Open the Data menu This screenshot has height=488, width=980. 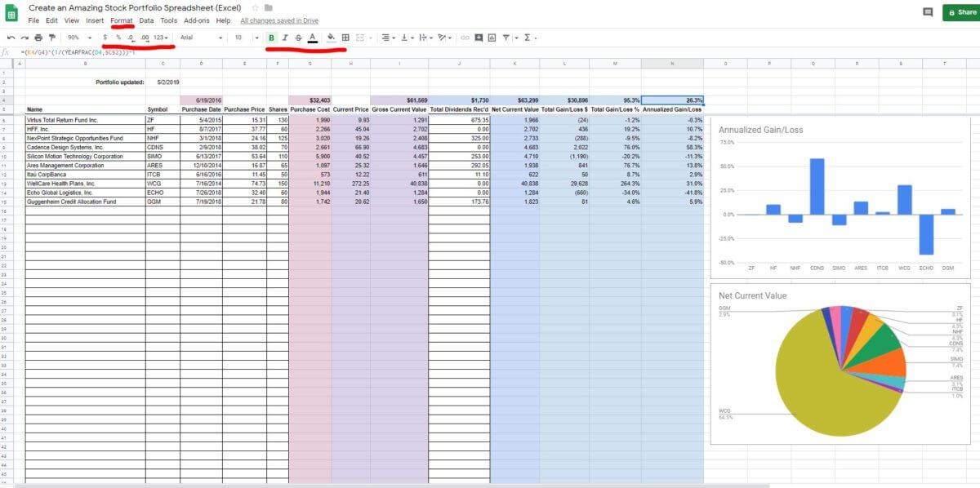(147, 20)
